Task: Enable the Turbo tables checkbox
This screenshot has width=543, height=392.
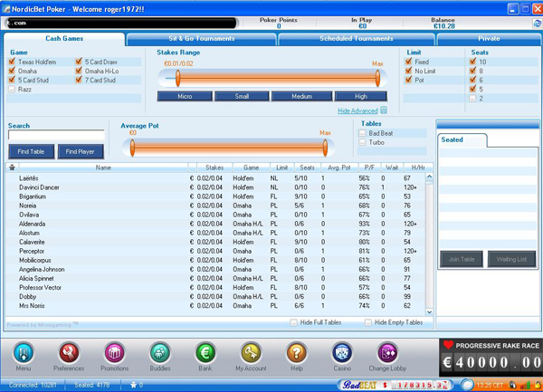Action: click(x=362, y=142)
